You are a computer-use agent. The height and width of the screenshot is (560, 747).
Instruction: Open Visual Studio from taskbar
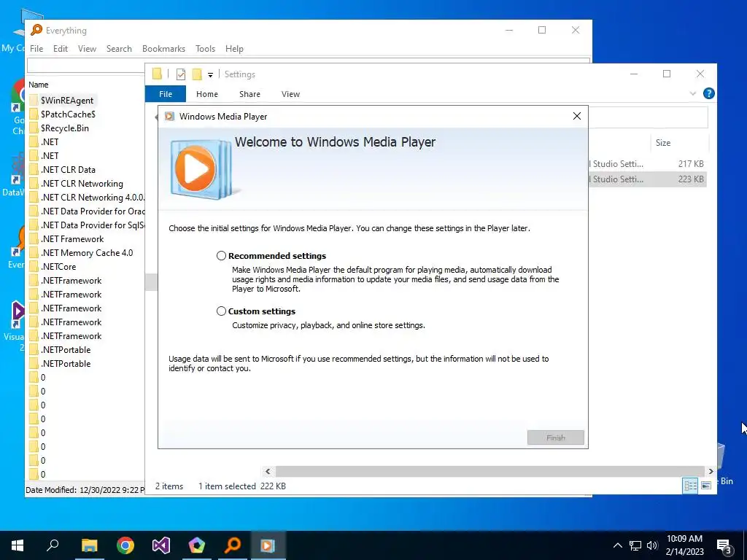(x=161, y=545)
